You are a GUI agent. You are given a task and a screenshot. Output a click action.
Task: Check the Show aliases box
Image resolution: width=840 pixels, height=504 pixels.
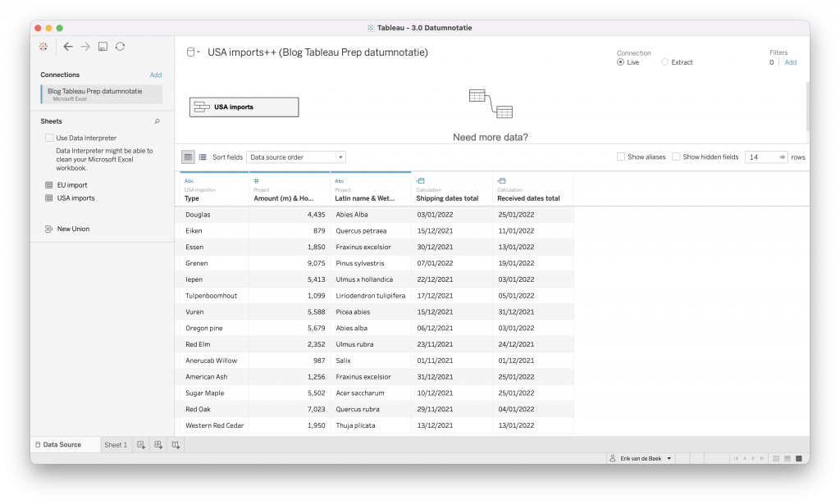click(x=620, y=157)
